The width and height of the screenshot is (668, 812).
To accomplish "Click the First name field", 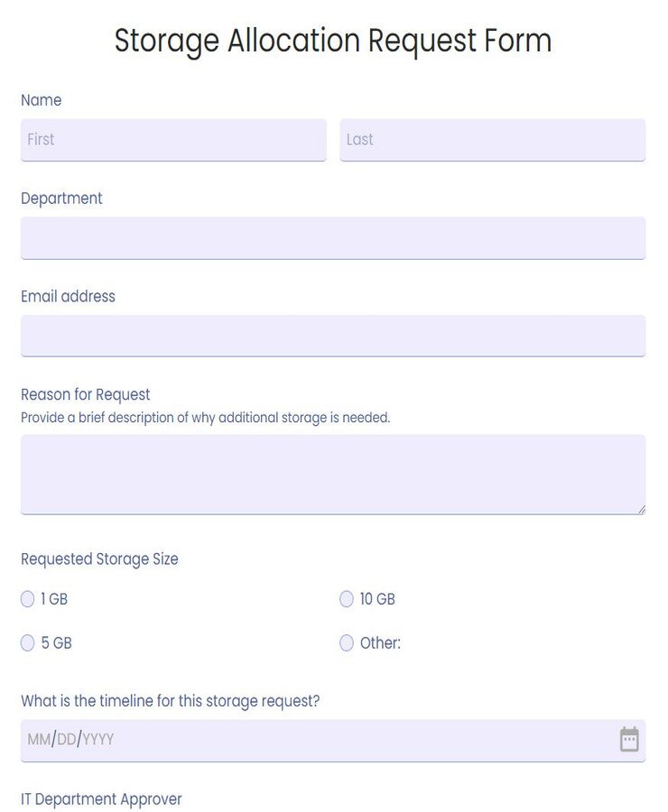I will point(172,140).
